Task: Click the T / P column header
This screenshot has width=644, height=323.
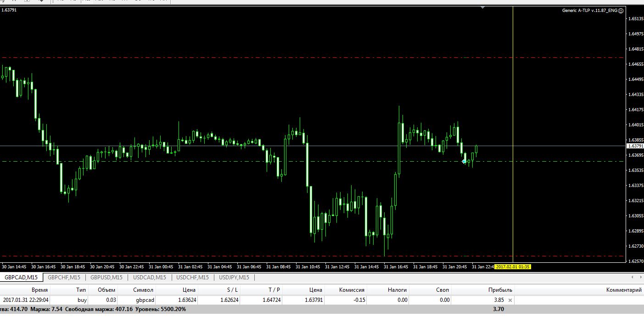Action: tap(274, 290)
